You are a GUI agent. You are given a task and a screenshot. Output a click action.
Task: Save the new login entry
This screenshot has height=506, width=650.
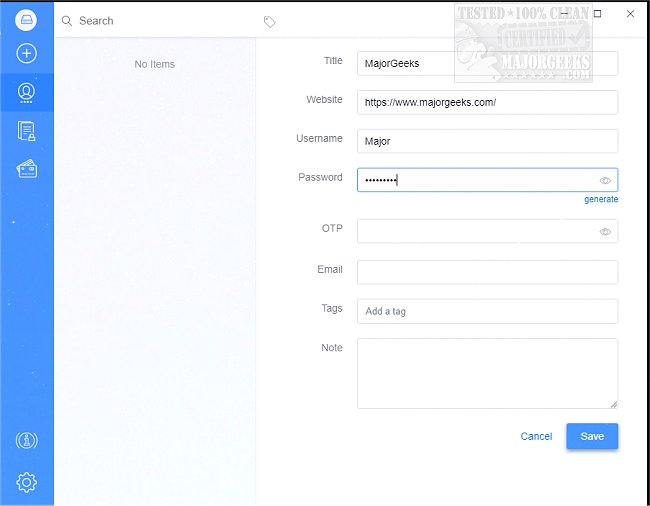pyautogui.click(x=592, y=436)
